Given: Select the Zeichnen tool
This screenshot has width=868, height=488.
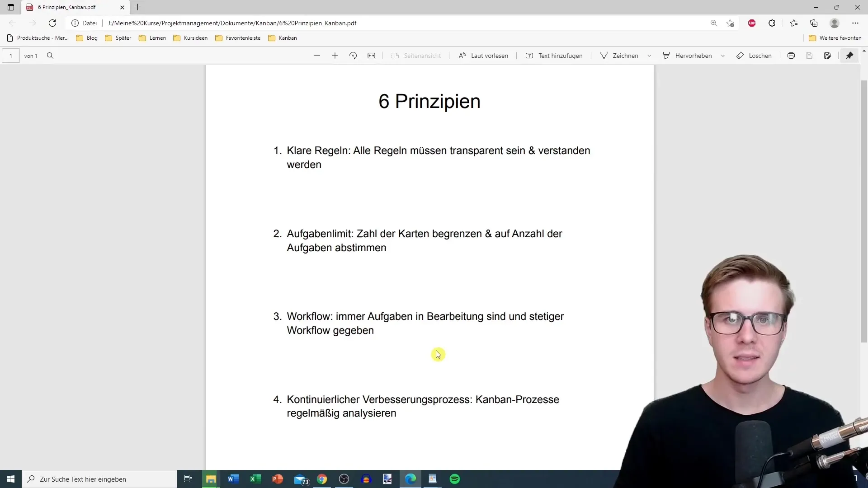Looking at the screenshot, I should (619, 56).
